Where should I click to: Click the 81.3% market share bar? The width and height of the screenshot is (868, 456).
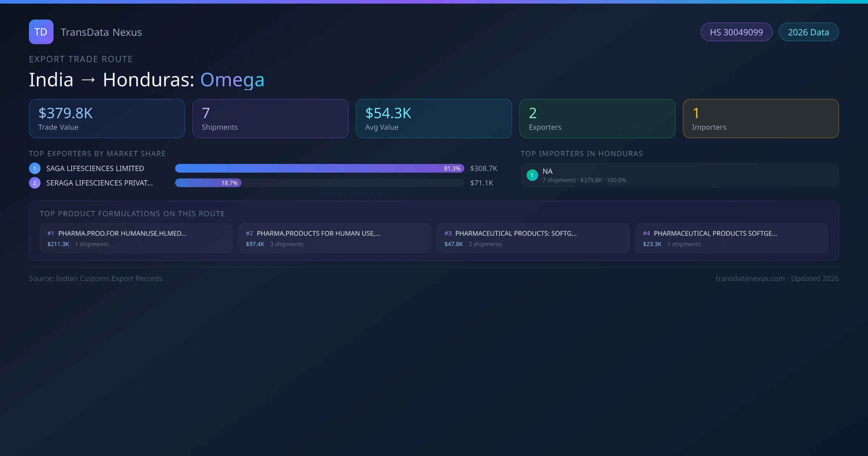[319, 168]
